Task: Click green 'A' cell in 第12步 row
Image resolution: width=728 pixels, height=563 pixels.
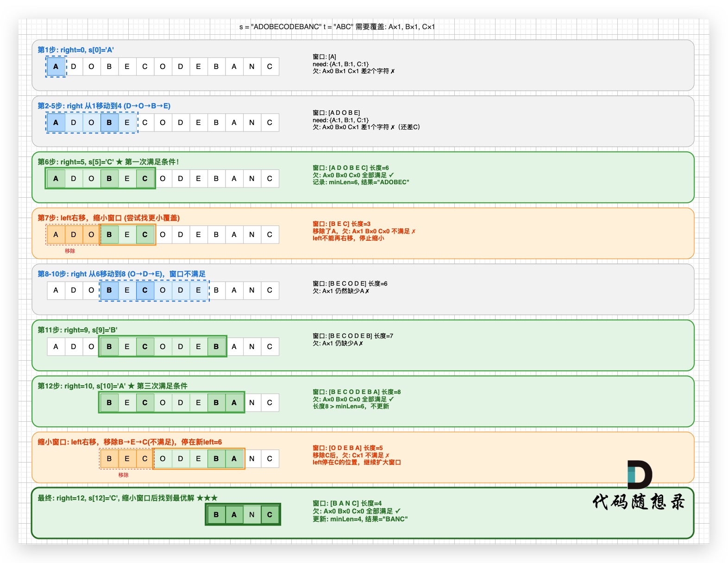Action: (x=234, y=403)
